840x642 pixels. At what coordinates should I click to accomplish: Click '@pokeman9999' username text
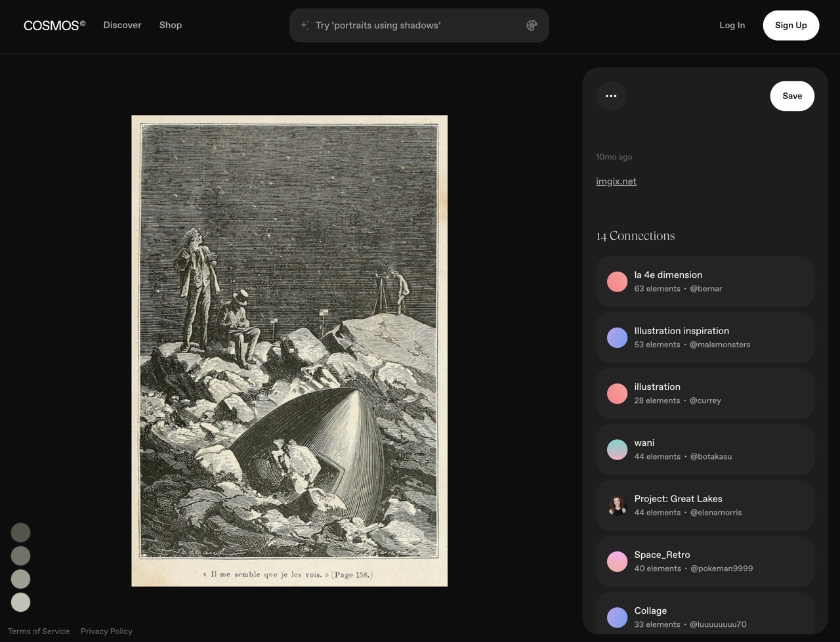click(722, 568)
